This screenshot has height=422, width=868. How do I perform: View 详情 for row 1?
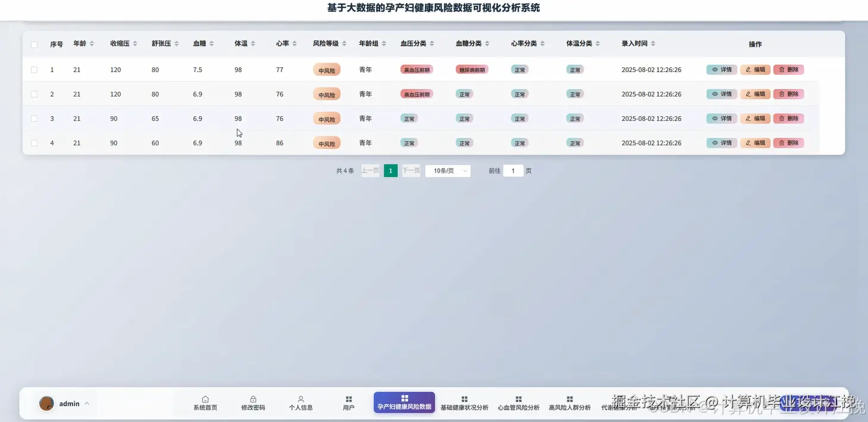pyautogui.click(x=722, y=70)
